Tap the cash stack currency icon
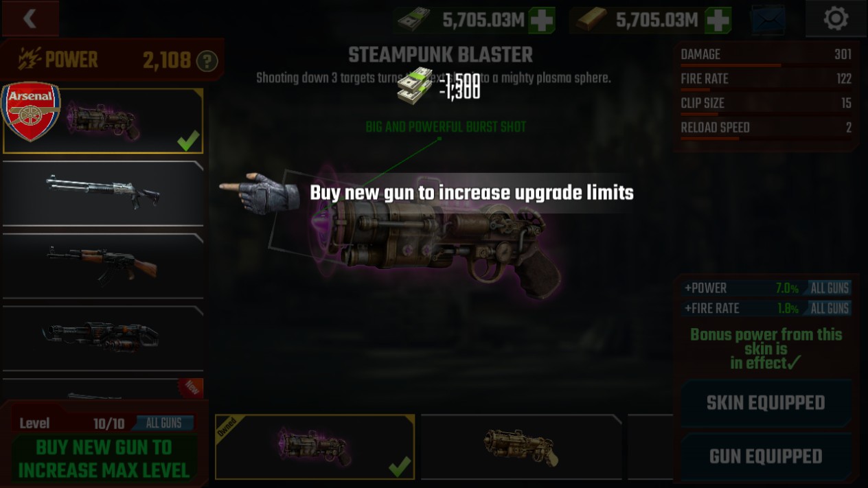 [x=414, y=21]
